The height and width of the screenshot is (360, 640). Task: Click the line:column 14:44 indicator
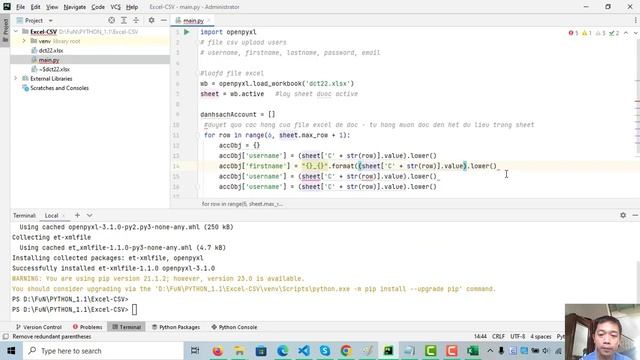tap(480, 337)
